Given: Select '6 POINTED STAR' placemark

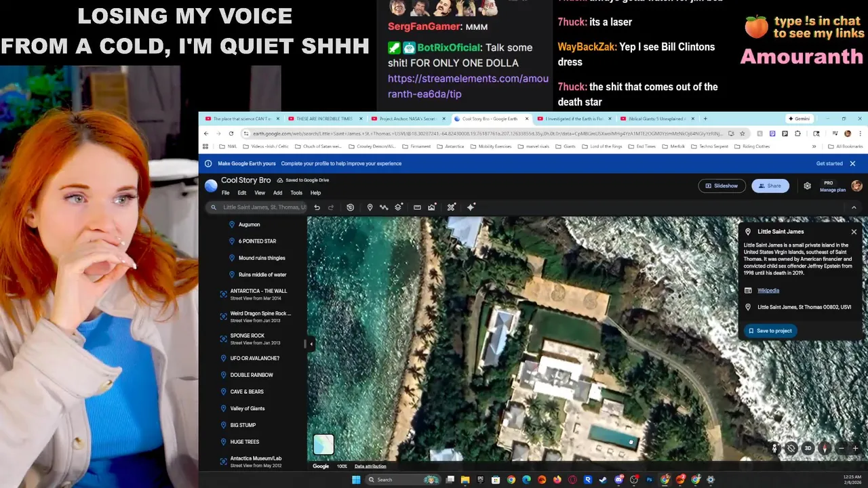Looking at the screenshot, I should [x=257, y=241].
